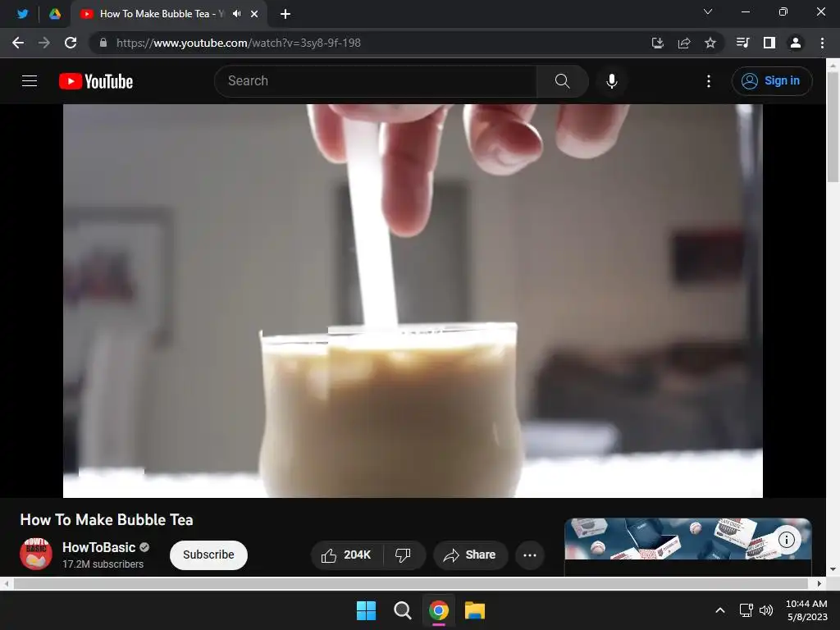
Task: Go forward to the next page
Action: (44, 43)
